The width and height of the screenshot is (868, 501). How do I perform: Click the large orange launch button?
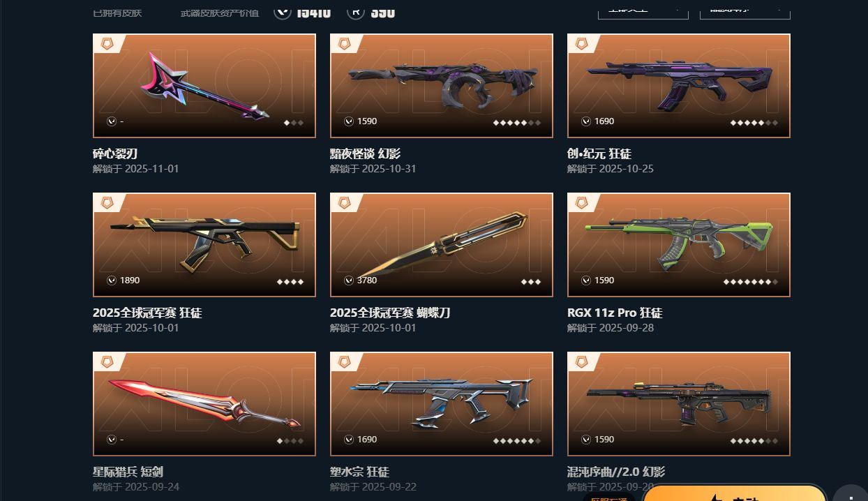(734, 494)
